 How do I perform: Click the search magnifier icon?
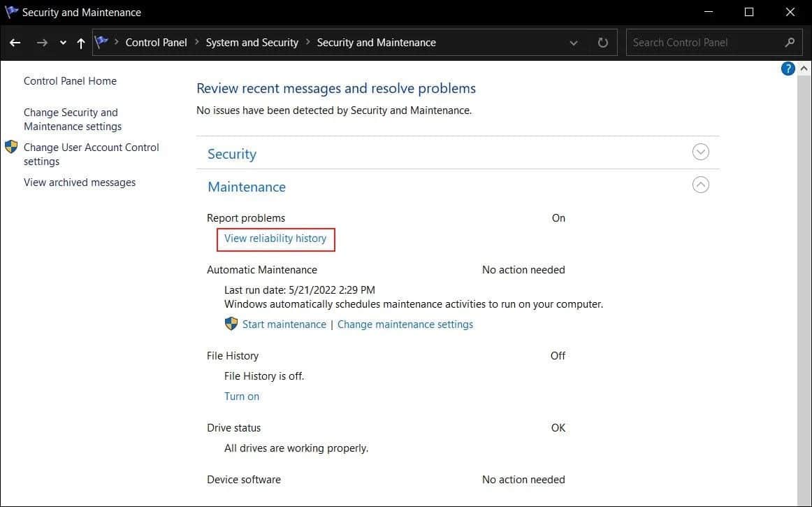[790, 42]
